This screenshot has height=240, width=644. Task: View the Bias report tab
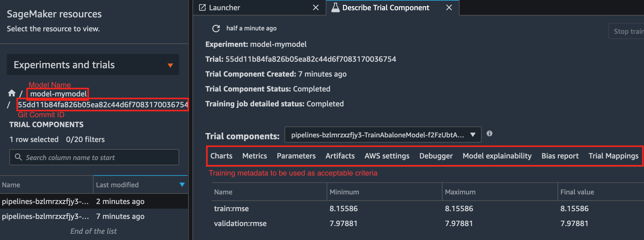tap(560, 156)
